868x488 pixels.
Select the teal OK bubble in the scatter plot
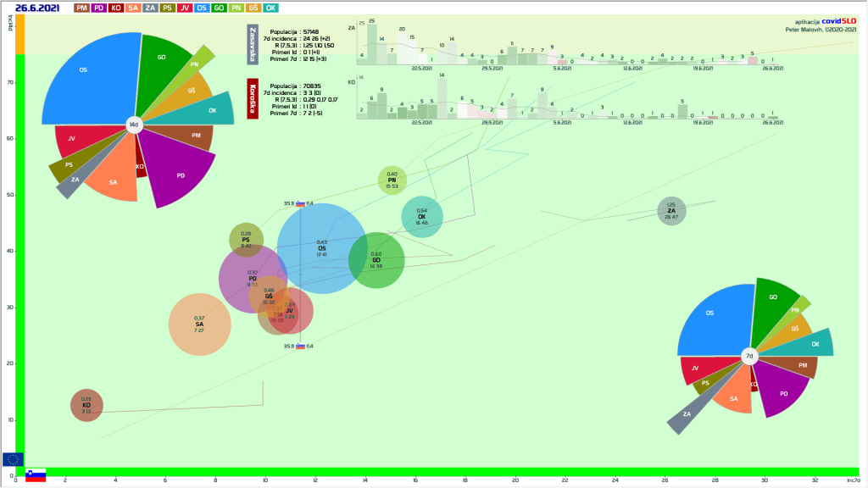pyautogui.click(x=421, y=216)
